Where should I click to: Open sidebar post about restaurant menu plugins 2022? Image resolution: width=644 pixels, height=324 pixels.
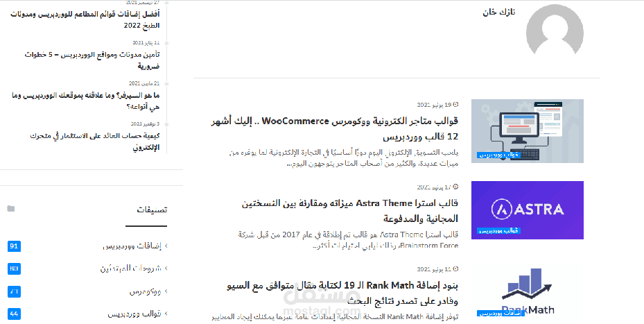85,19
